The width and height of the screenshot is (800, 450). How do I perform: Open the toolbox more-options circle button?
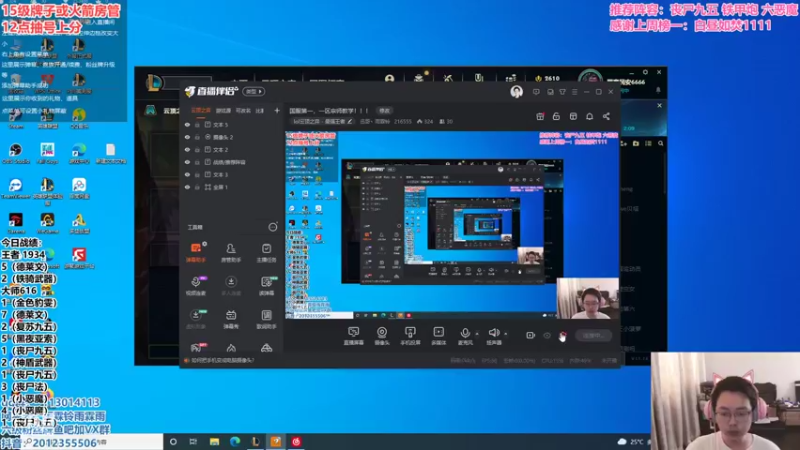[273, 227]
